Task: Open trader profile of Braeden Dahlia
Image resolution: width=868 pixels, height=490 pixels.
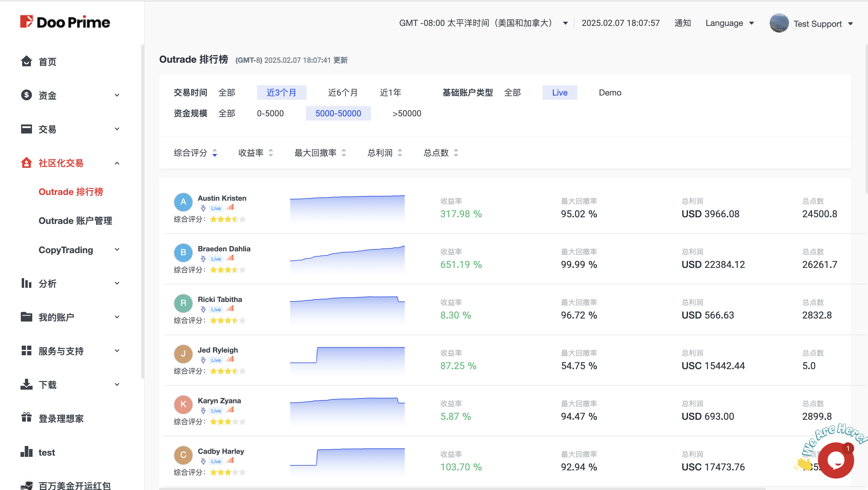Action: click(224, 249)
